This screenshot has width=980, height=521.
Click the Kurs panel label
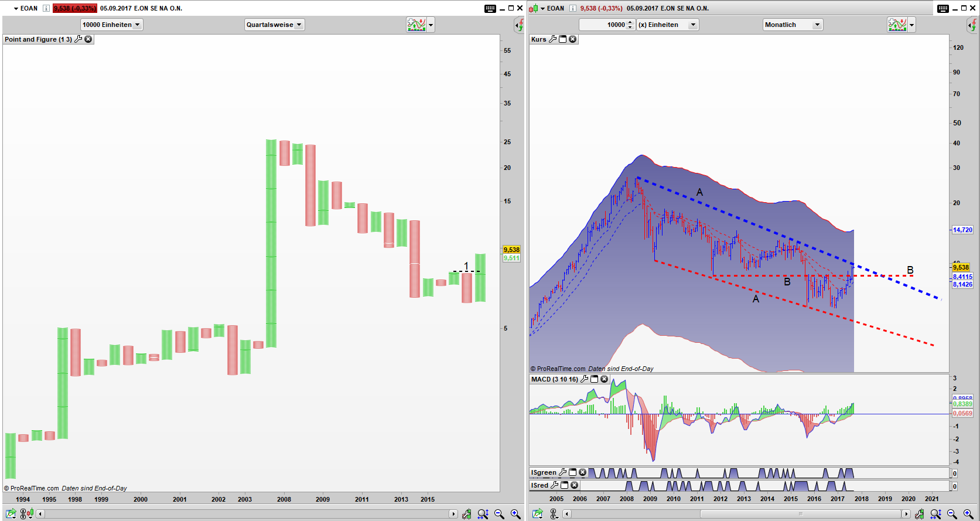538,39
